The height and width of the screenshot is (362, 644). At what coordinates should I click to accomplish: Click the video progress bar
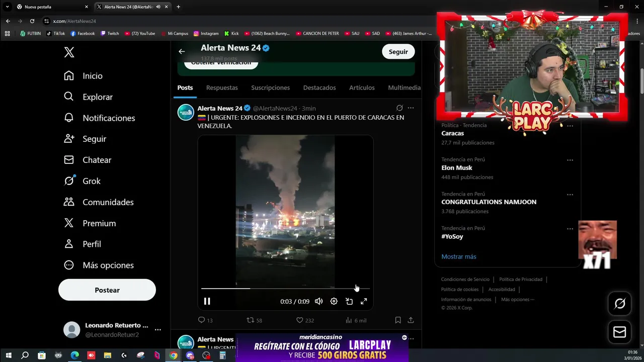pyautogui.click(x=285, y=289)
